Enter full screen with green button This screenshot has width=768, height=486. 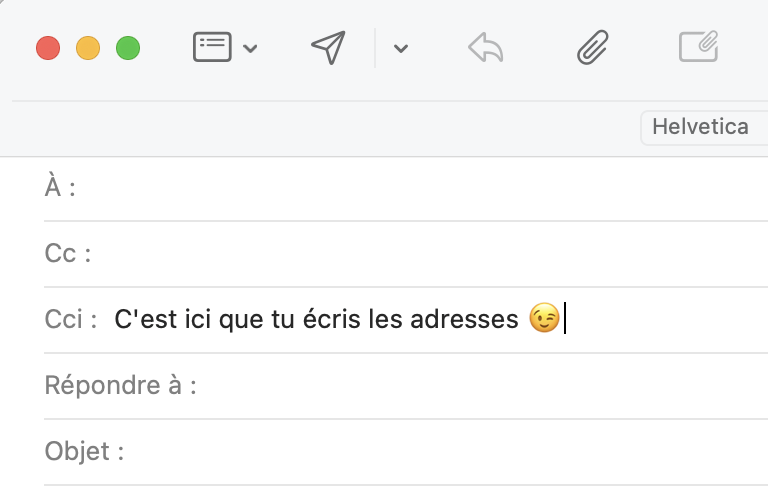tap(128, 48)
